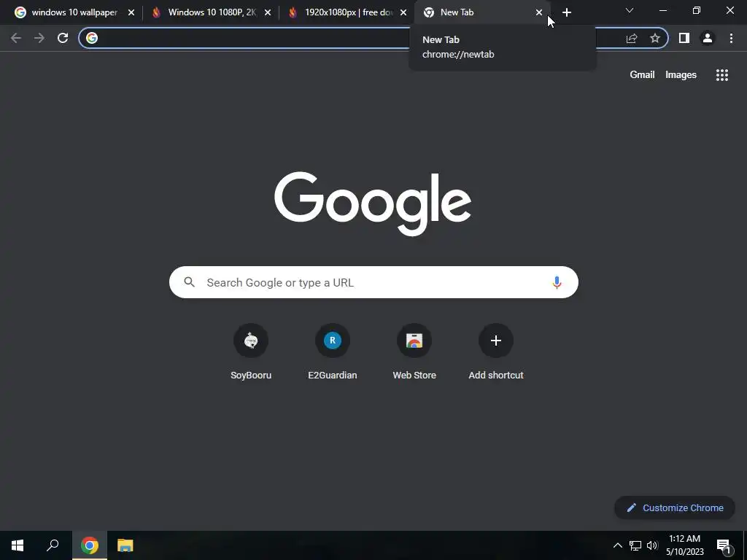
Task: Bookmark this tab with the star
Action: tap(655, 38)
